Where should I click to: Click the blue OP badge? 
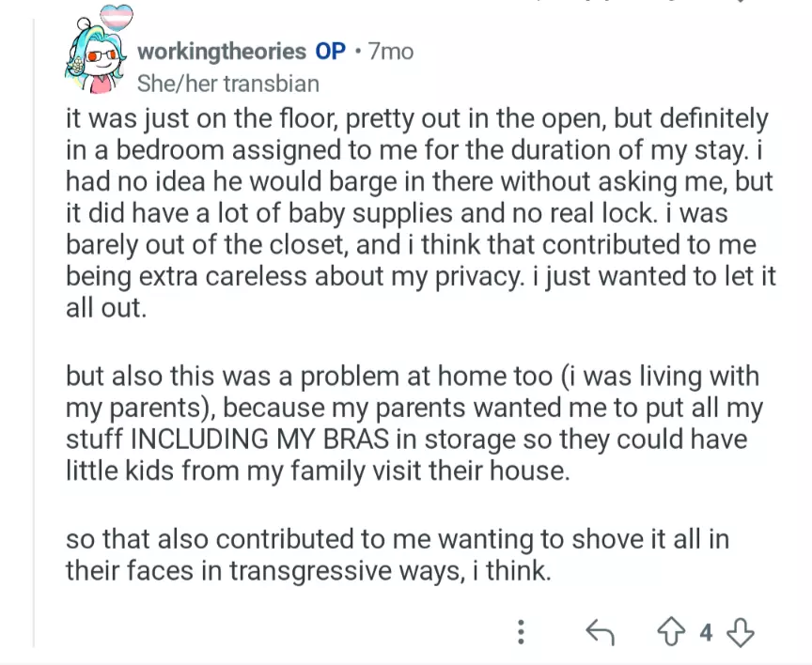(330, 51)
